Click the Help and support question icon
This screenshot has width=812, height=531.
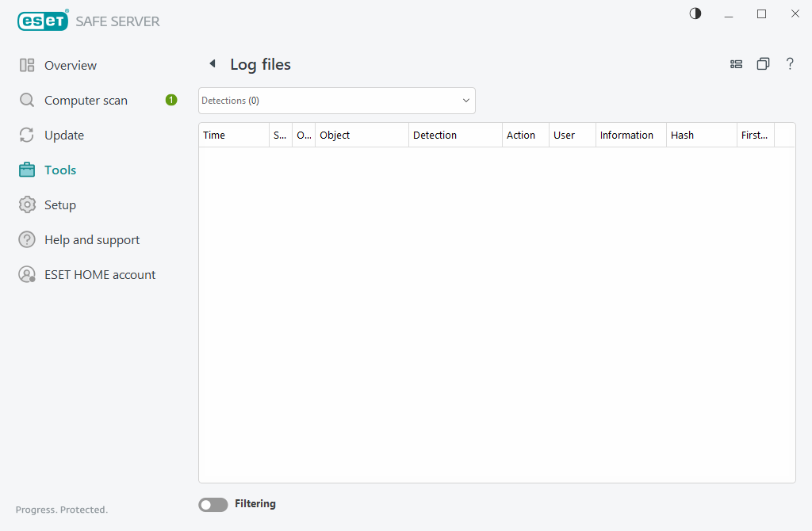tap(26, 239)
